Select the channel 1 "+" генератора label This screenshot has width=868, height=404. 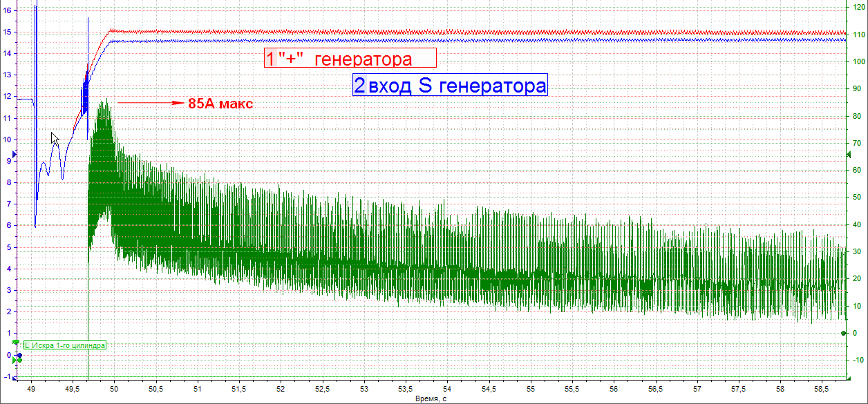click(350, 59)
